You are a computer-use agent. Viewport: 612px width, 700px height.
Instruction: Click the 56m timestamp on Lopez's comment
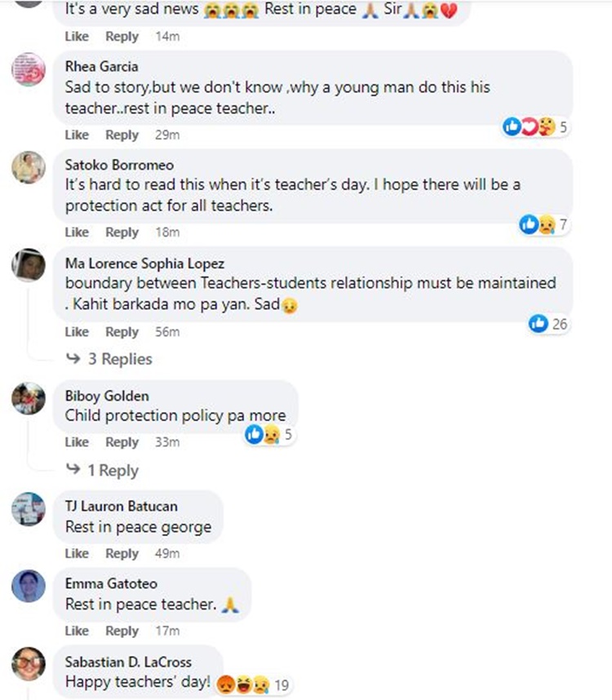pyautogui.click(x=167, y=332)
